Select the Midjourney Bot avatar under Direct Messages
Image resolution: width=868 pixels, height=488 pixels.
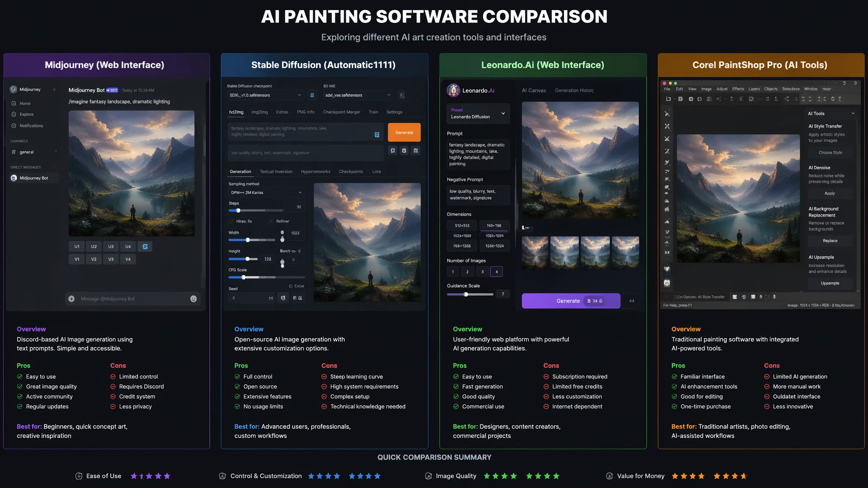14,178
